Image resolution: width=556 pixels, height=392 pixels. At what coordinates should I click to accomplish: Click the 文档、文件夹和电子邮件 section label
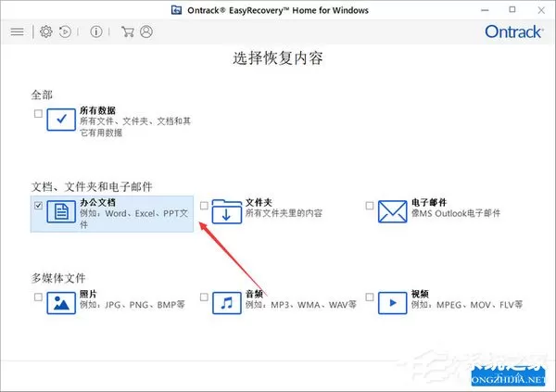tap(92, 186)
